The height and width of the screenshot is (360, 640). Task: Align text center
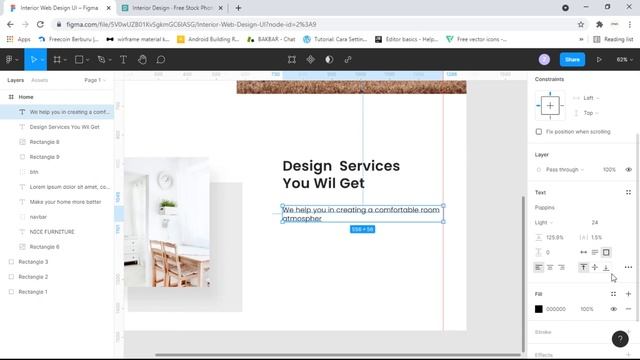[x=550, y=267]
